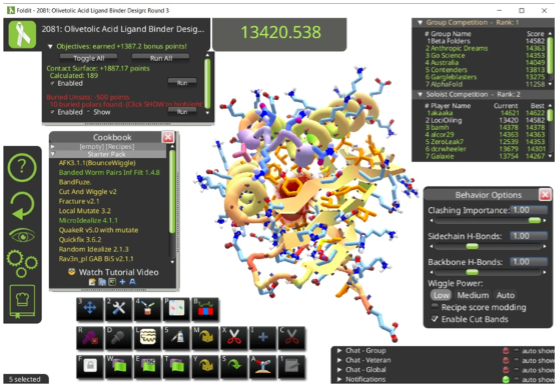This screenshot has height=388, width=556.
Task: Select the red scissors cut tool
Action: click(x=234, y=337)
